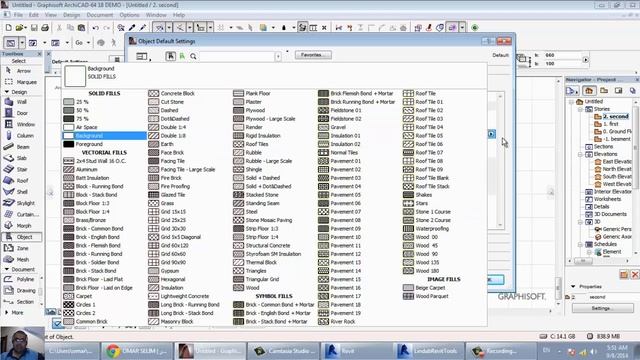
Task: Open the View menu
Action: pyautogui.click(x=51, y=15)
